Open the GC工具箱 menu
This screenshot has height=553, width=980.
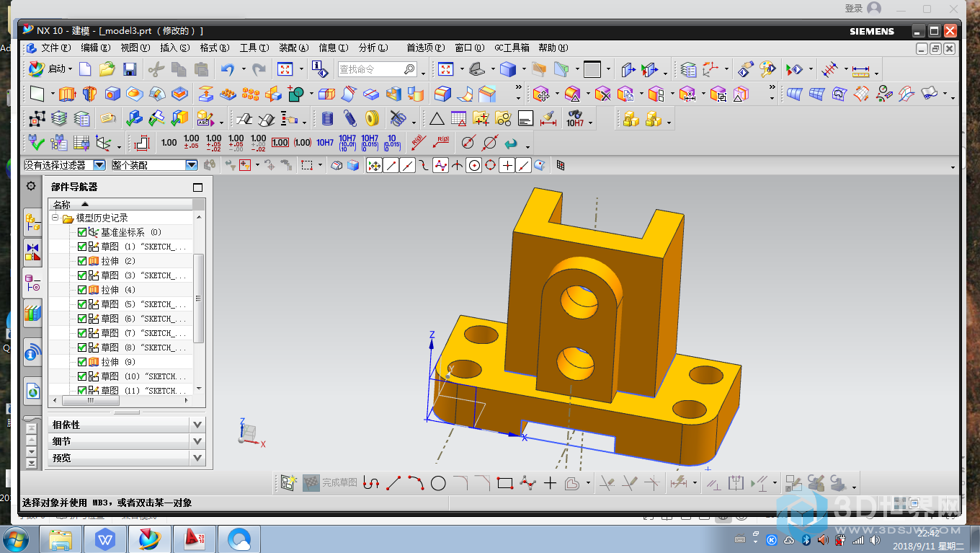(x=512, y=48)
